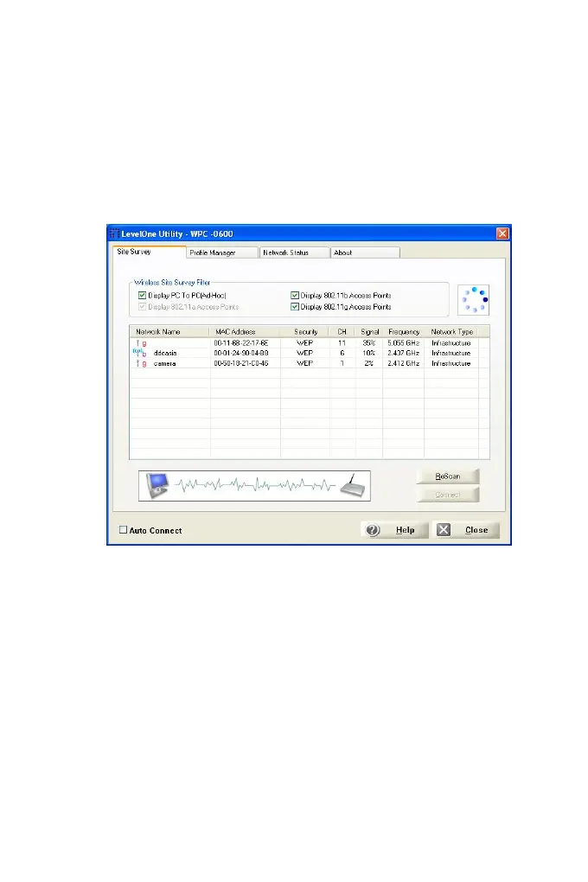The height and width of the screenshot is (882, 588).
Task: Toggle Display 802.11g Access Points checkbox
Action: [294, 307]
